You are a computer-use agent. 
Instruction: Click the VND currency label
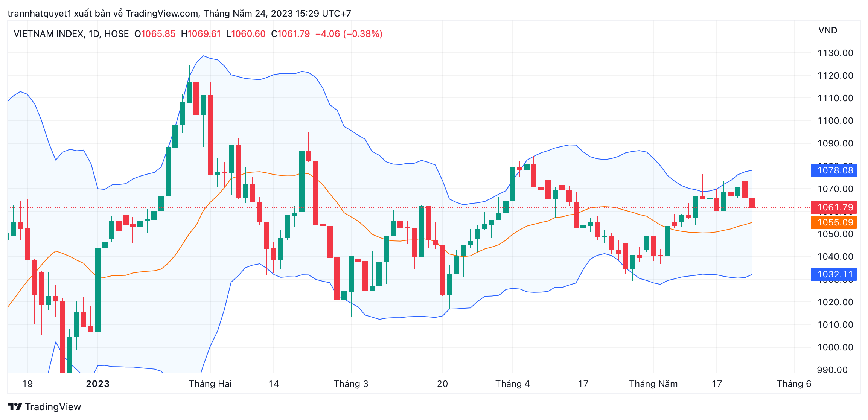pos(828,30)
